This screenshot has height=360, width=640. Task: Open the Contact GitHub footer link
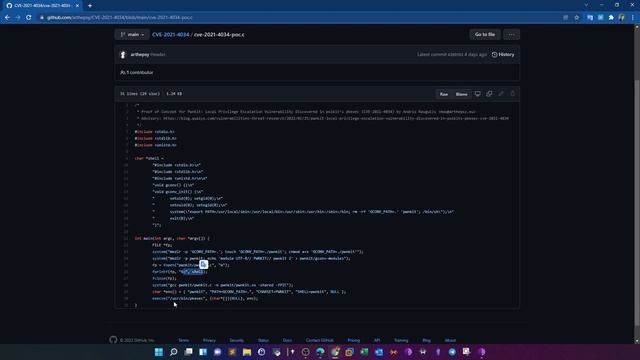tap(320, 340)
